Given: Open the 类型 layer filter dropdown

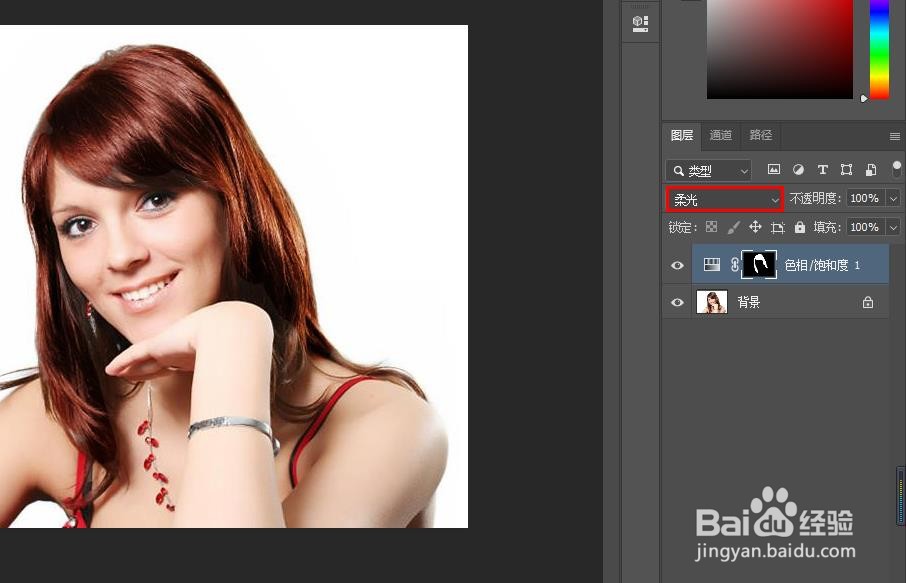Looking at the screenshot, I should (708, 171).
